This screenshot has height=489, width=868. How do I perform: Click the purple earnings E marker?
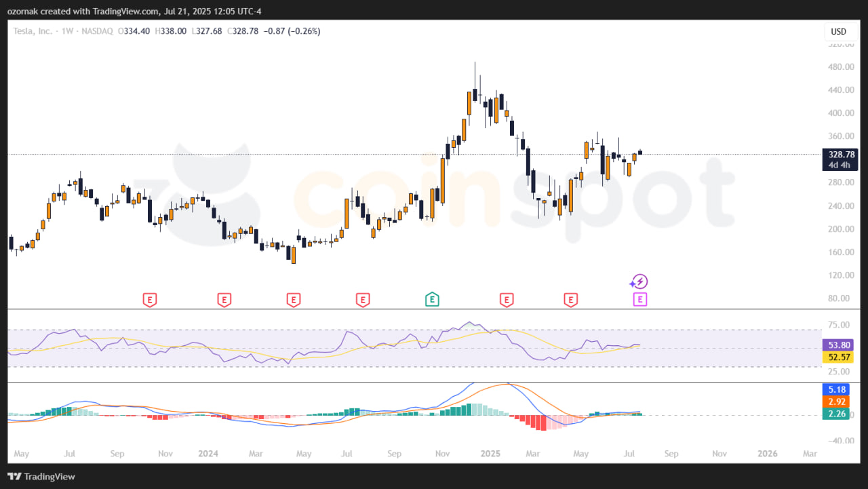639,299
